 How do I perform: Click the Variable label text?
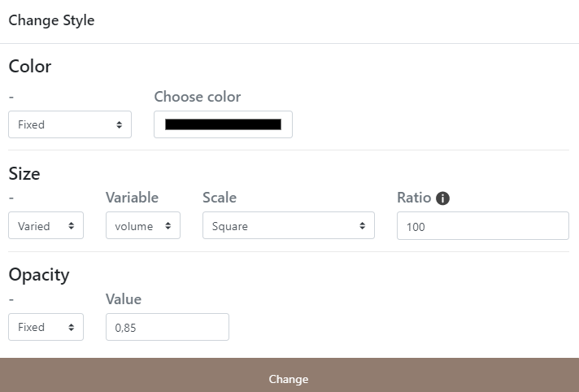[132, 198]
